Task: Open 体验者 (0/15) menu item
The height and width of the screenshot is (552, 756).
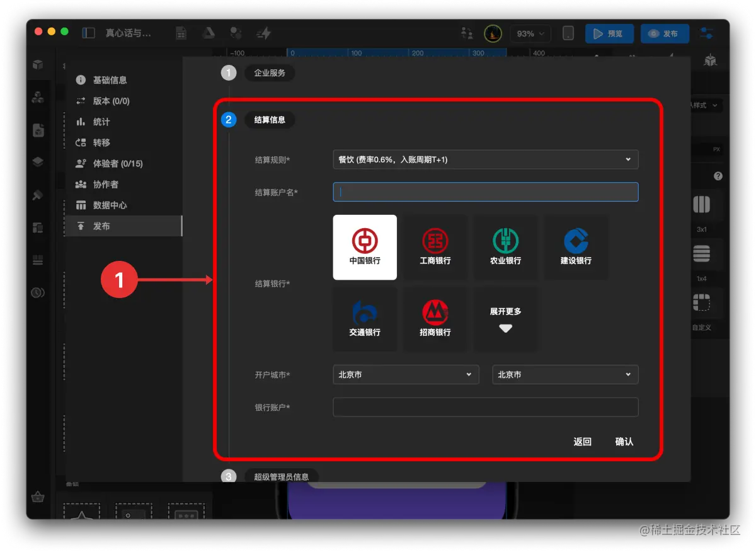Action: (123, 163)
